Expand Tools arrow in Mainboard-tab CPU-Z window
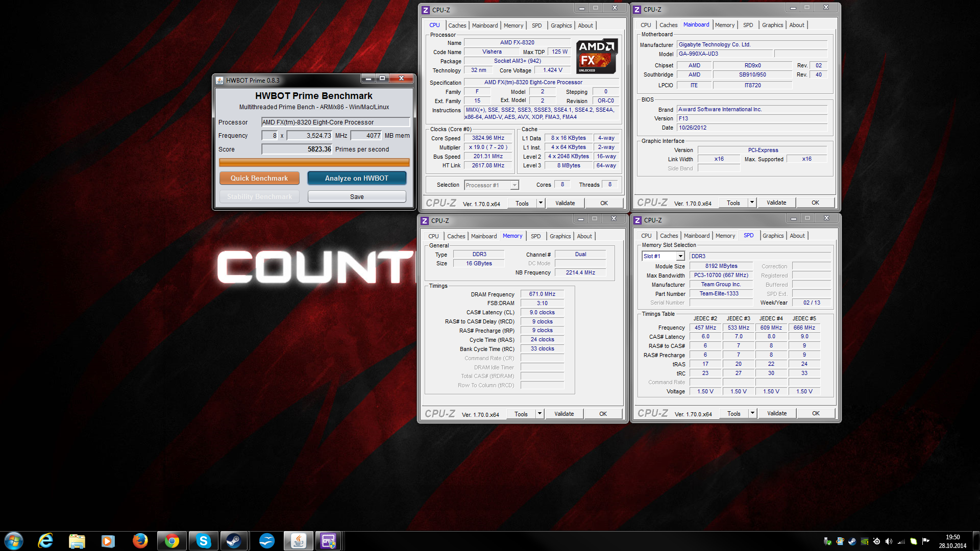Screen dimensions: 980x551 pyautogui.click(x=752, y=203)
